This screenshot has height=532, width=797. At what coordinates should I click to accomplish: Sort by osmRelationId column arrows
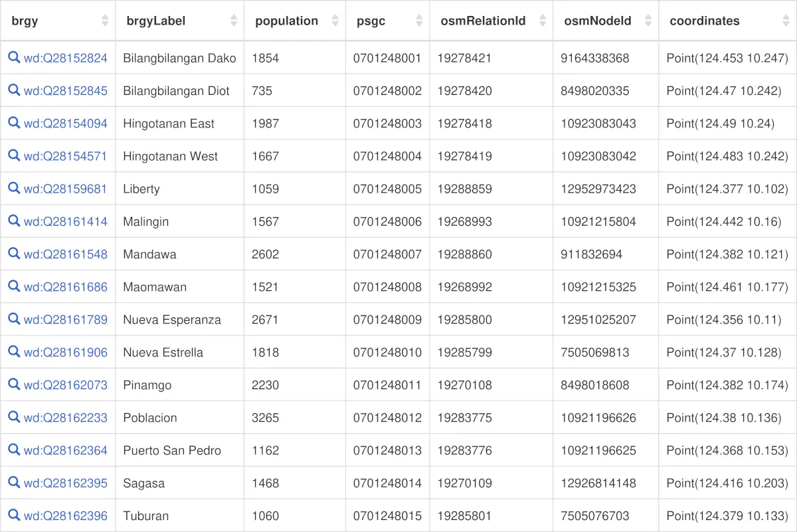(x=543, y=21)
